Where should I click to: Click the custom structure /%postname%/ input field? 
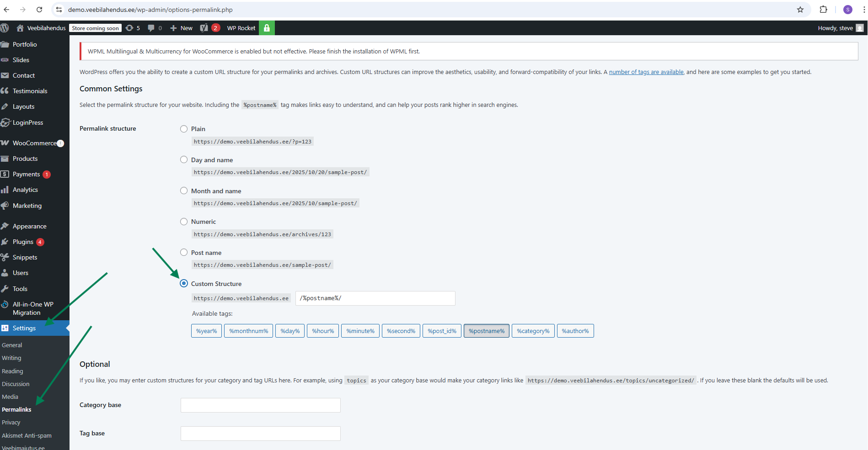(375, 298)
